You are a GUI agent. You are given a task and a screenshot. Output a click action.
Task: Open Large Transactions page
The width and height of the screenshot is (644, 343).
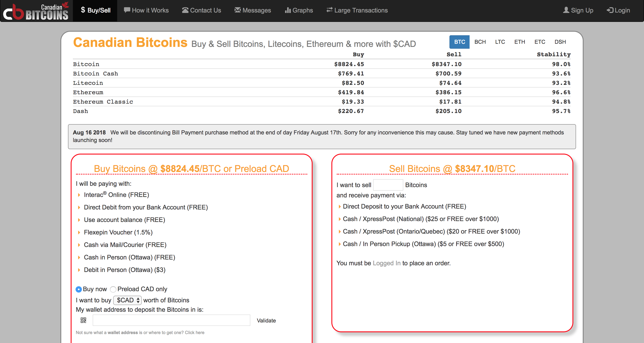point(357,10)
